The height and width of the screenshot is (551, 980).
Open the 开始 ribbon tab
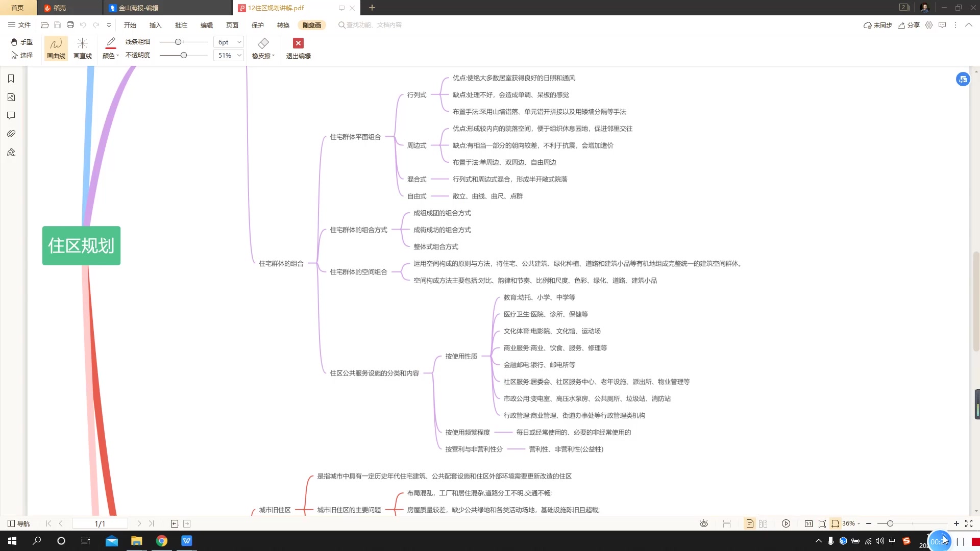coord(130,25)
